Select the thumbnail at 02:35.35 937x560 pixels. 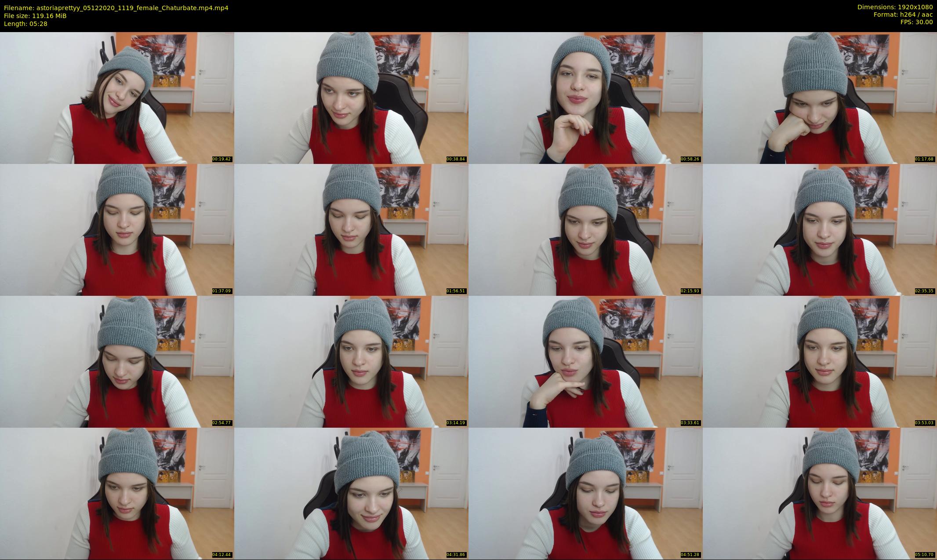click(820, 229)
